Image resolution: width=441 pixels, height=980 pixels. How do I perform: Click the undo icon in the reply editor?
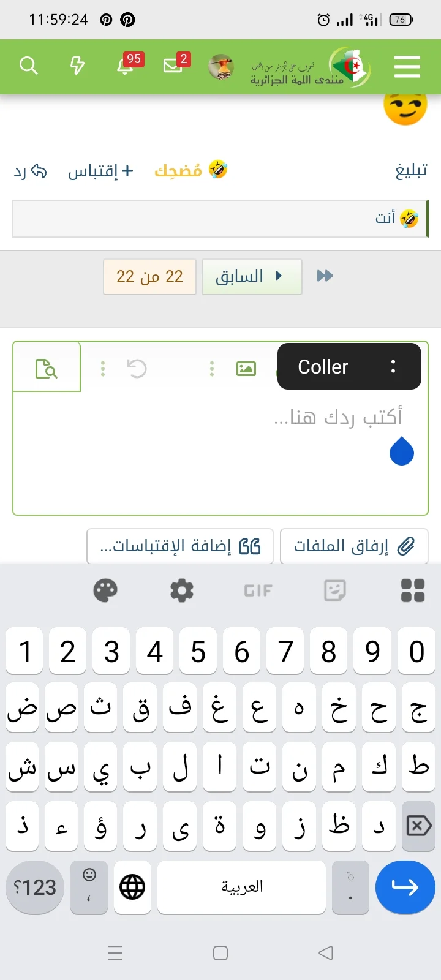138,367
